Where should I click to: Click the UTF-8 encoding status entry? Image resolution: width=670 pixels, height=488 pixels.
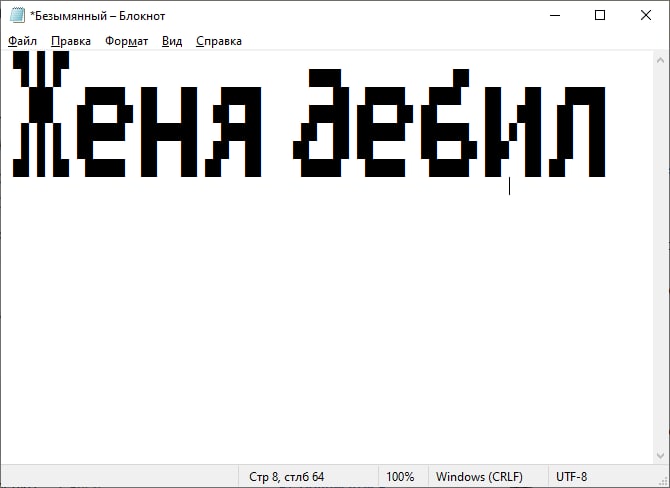pos(571,477)
